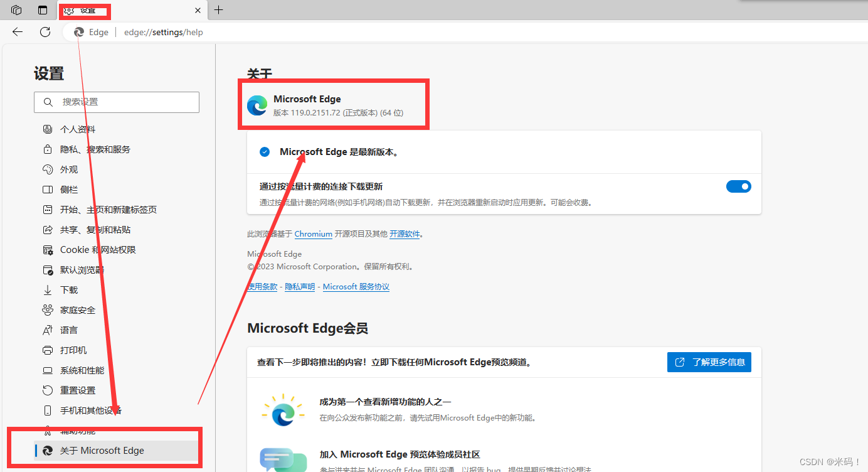The width and height of the screenshot is (868, 472).
Task: Close the 设置 tab
Action: point(198,10)
